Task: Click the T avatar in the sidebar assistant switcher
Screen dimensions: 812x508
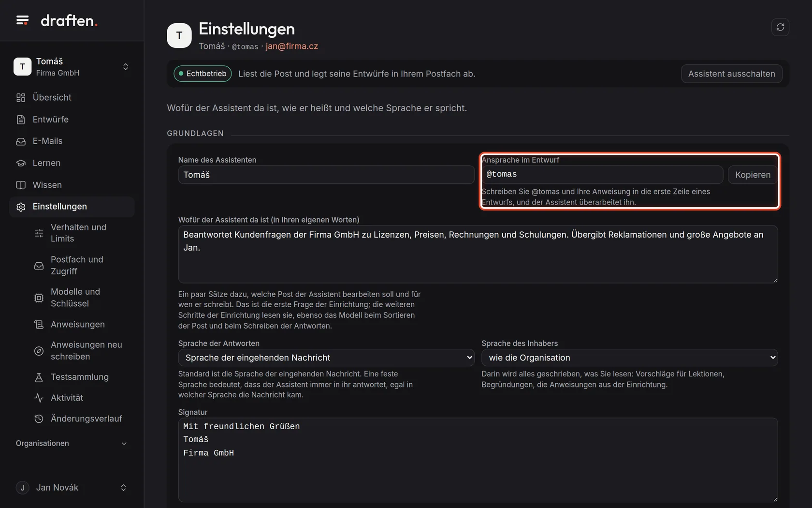Action: [x=22, y=67]
